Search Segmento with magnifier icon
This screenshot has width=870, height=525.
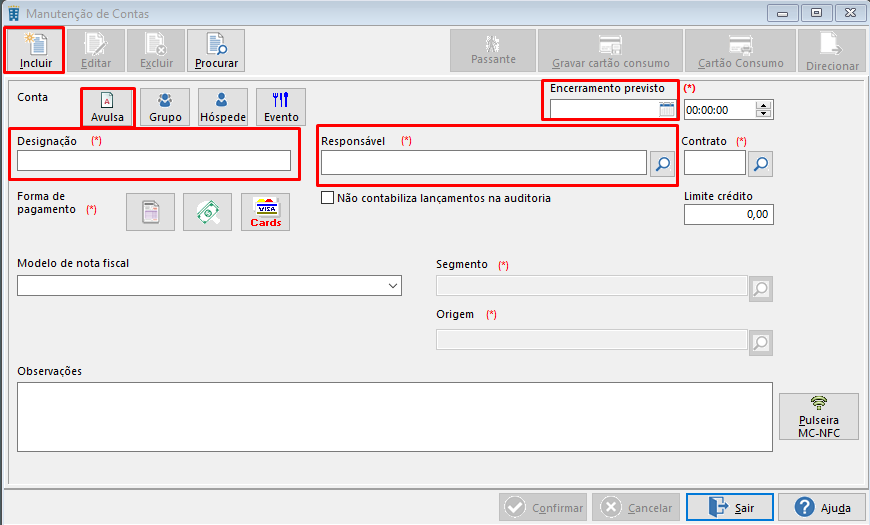coord(761,289)
